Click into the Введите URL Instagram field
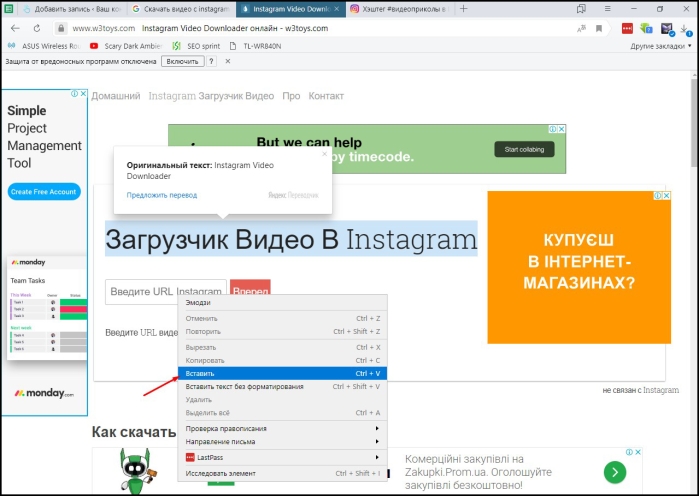Viewport: 699px width, 496px height. [x=166, y=292]
